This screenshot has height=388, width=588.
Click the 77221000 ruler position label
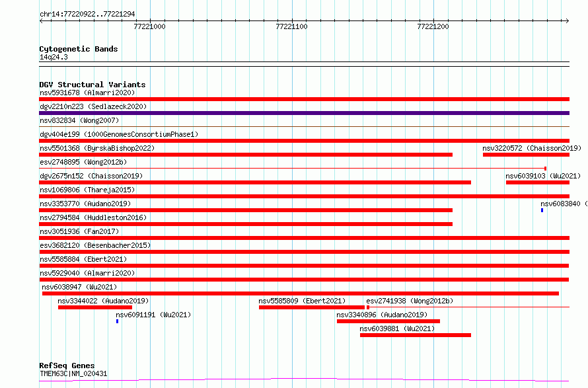(149, 26)
